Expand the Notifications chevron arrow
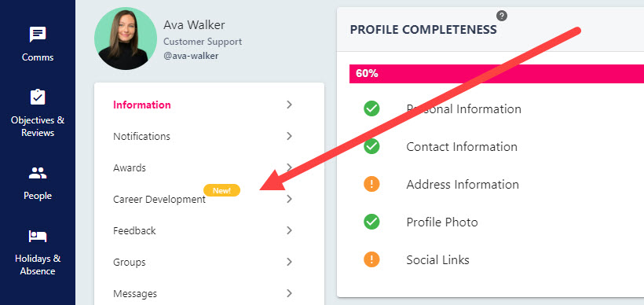This screenshot has width=644, height=305. click(290, 136)
